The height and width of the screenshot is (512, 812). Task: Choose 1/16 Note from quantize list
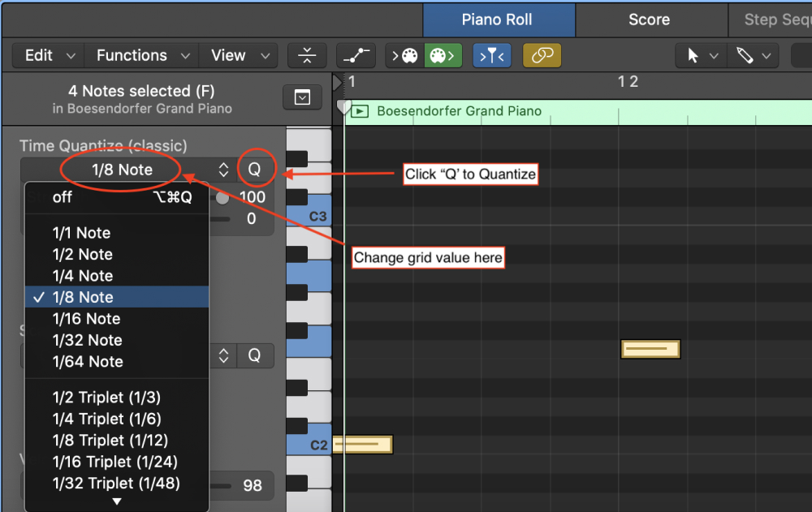86,319
